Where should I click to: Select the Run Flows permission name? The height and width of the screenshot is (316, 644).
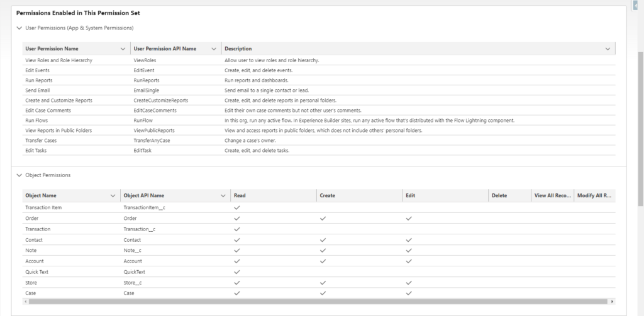(36, 121)
